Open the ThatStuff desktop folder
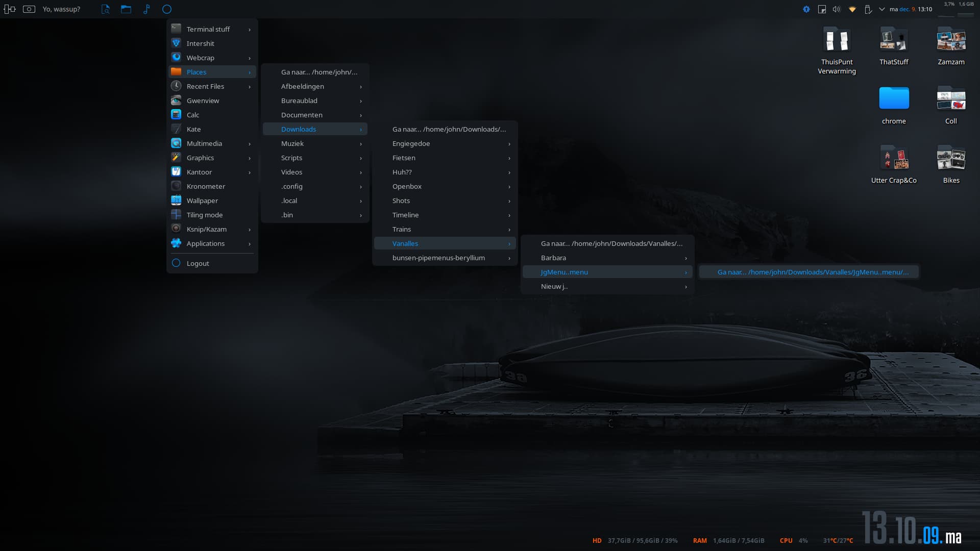The width and height of the screenshot is (980, 551). (x=894, y=46)
